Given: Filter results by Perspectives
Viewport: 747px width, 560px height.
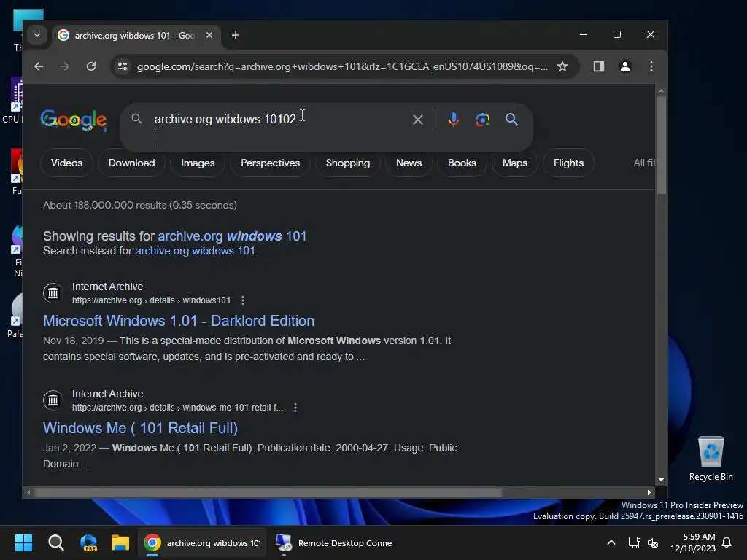Looking at the screenshot, I should [270, 163].
